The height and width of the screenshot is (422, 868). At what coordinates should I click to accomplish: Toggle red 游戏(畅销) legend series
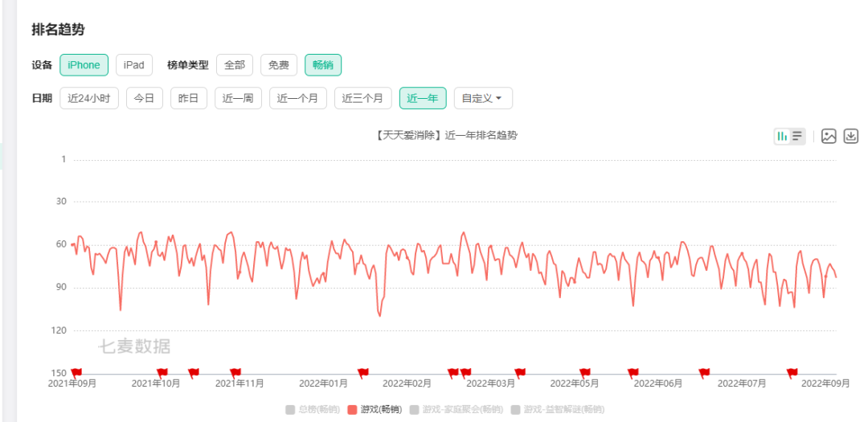point(375,410)
